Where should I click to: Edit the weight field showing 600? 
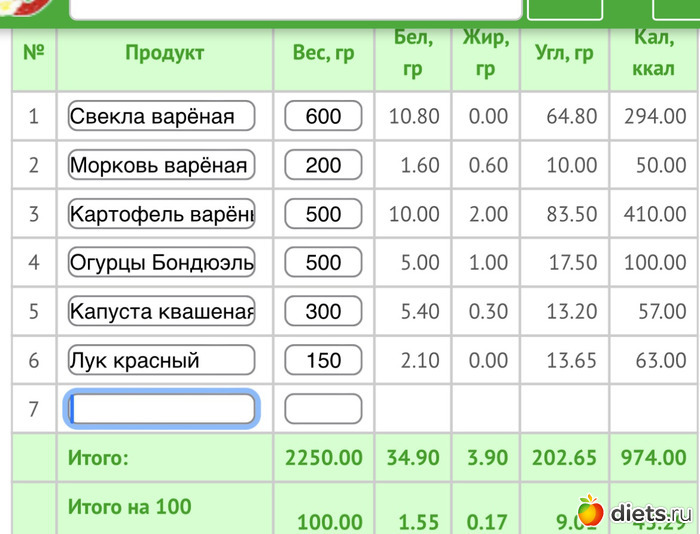click(323, 116)
